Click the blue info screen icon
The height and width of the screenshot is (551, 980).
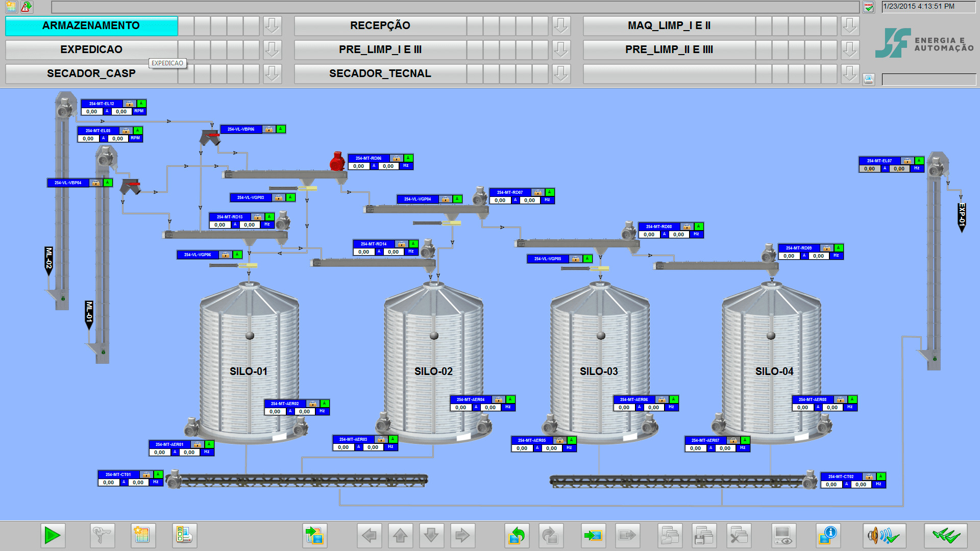point(828,536)
